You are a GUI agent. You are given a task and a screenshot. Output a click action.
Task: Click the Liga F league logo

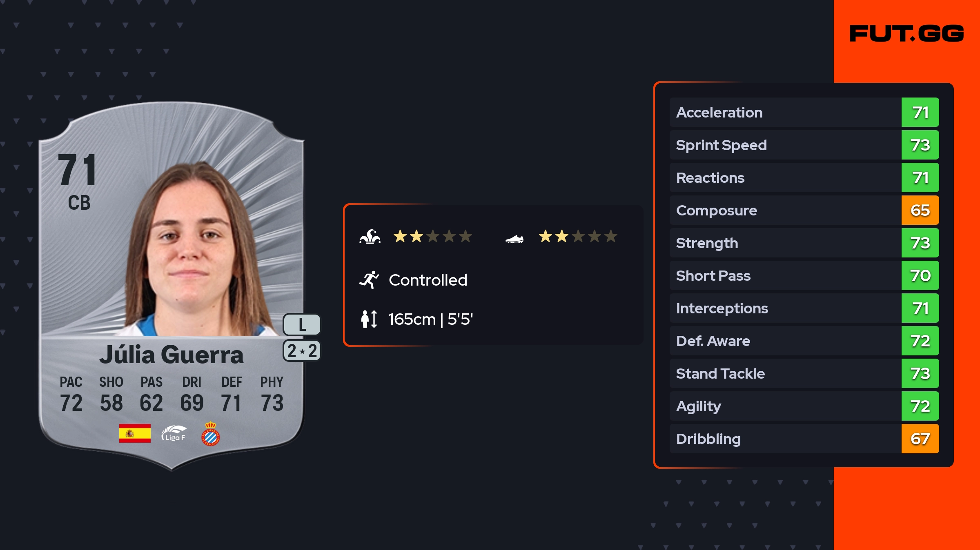pyautogui.click(x=174, y=433)
